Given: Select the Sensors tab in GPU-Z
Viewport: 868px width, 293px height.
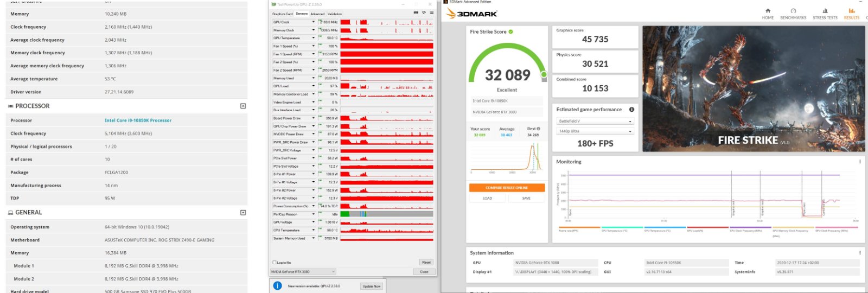Looking at the screenshot, I should (302, 14).
